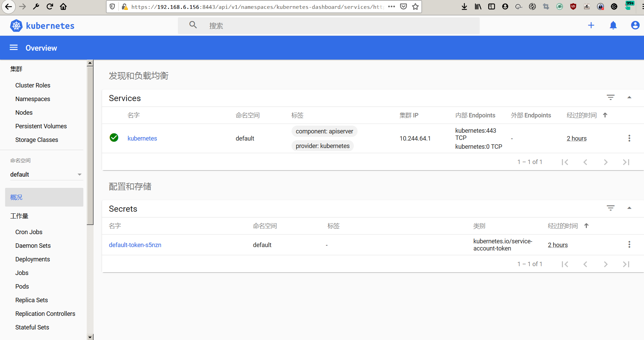Screen dimensions: 644x340
Task: Open the browser wrench tools icon
Action: [36, 6]
